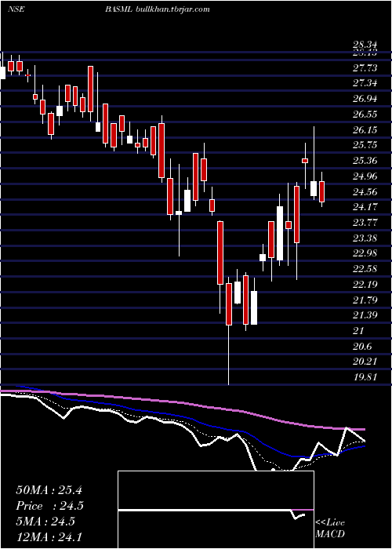392x549 pixels.
Task: Select the 24.17 price axis label
Action: point(365,207)
